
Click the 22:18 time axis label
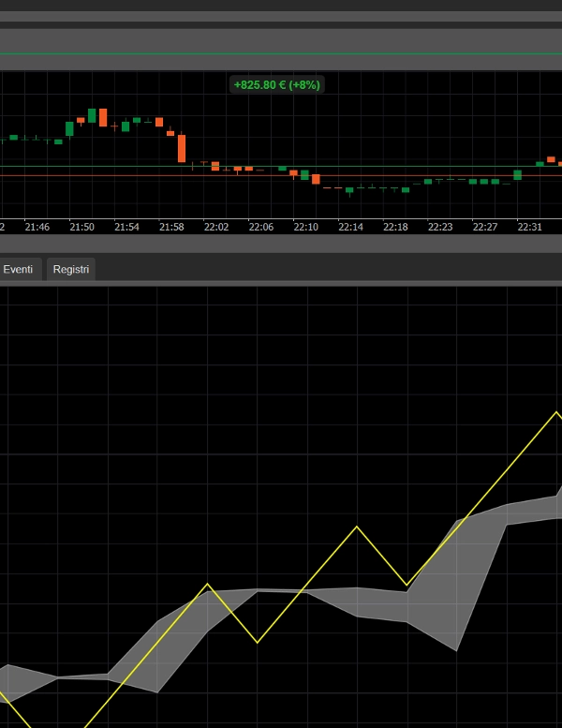(395, 227)
